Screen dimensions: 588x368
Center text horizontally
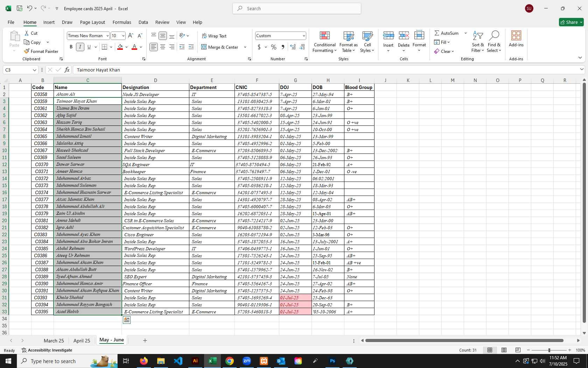click(x=163, y=47)
